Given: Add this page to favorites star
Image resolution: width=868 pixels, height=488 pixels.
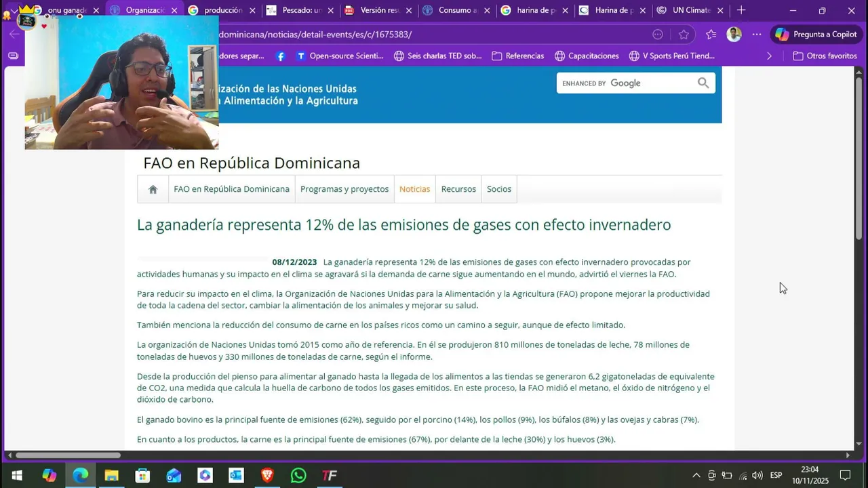Looking at the screenshot, I should click(x=684, y=35).
